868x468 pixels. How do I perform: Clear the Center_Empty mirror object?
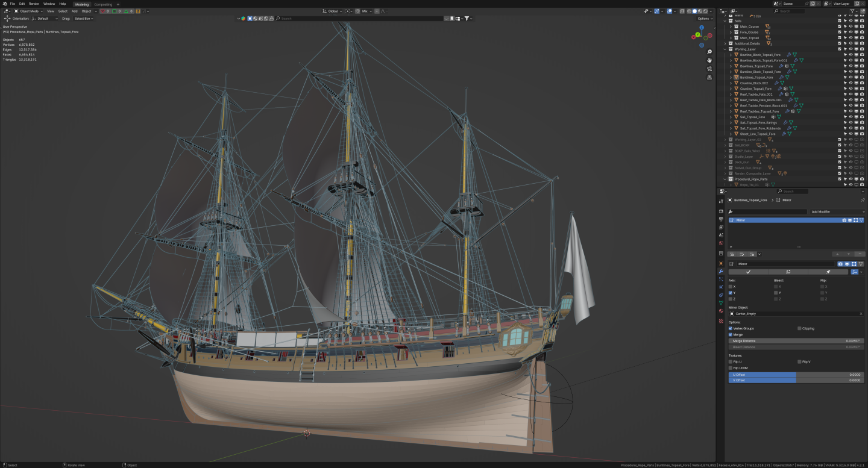861,314
